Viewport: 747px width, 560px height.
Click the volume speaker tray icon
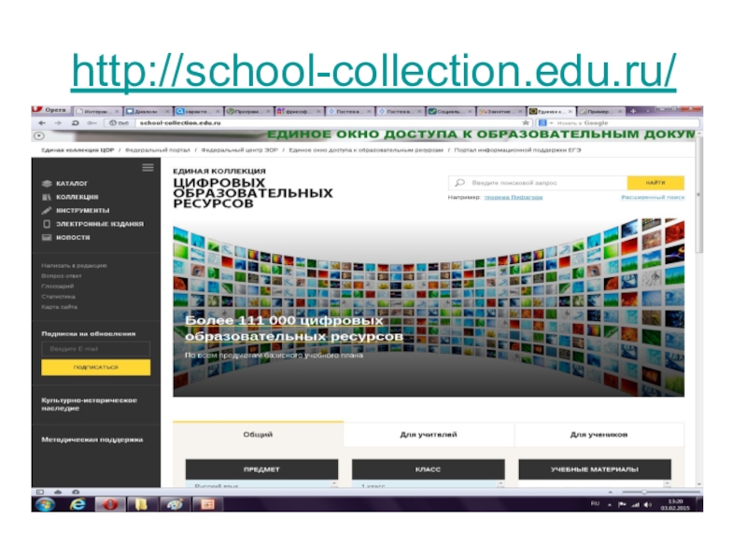tap(647, 505)
